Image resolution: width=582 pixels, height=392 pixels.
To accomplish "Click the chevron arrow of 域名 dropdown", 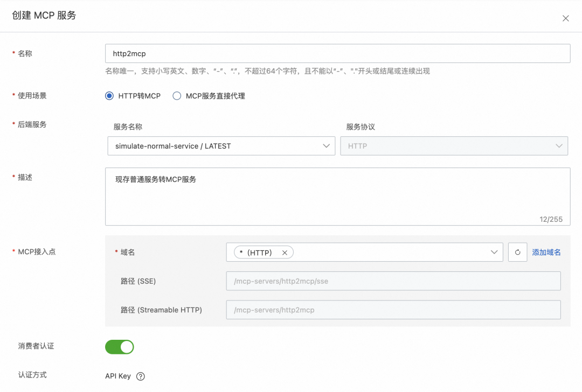I will point(494,252).
